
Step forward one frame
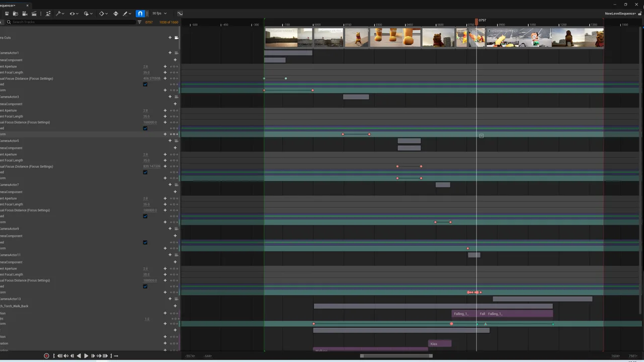93,356
